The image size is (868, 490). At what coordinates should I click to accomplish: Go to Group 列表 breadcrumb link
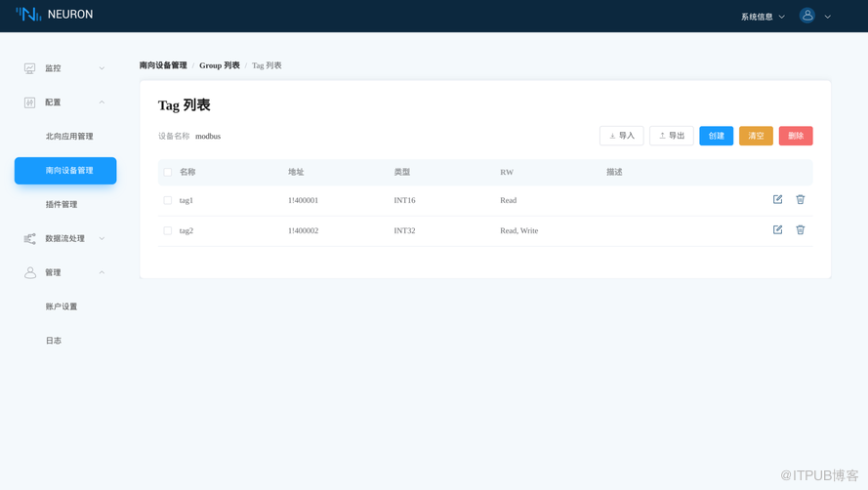click(x=219, y=65)
